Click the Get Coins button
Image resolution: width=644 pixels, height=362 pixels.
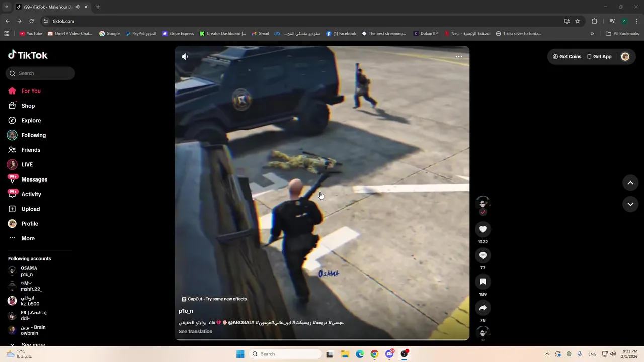pos(567,57)
